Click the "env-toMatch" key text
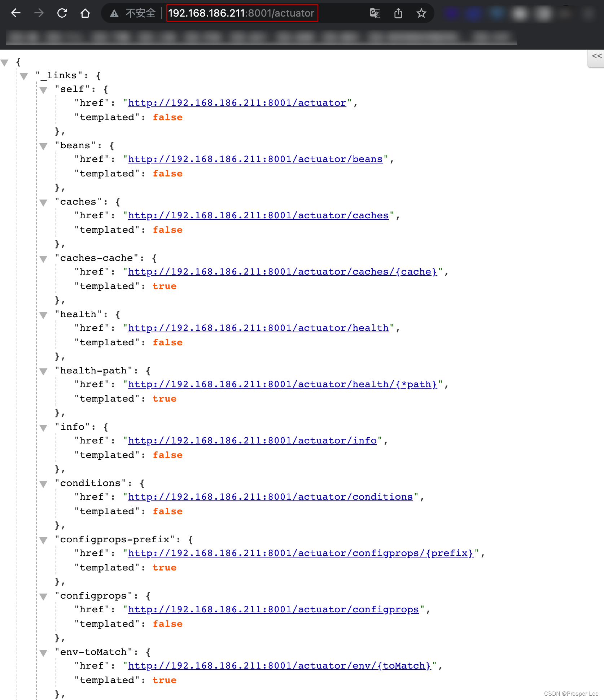 click(x=93, y=652)
